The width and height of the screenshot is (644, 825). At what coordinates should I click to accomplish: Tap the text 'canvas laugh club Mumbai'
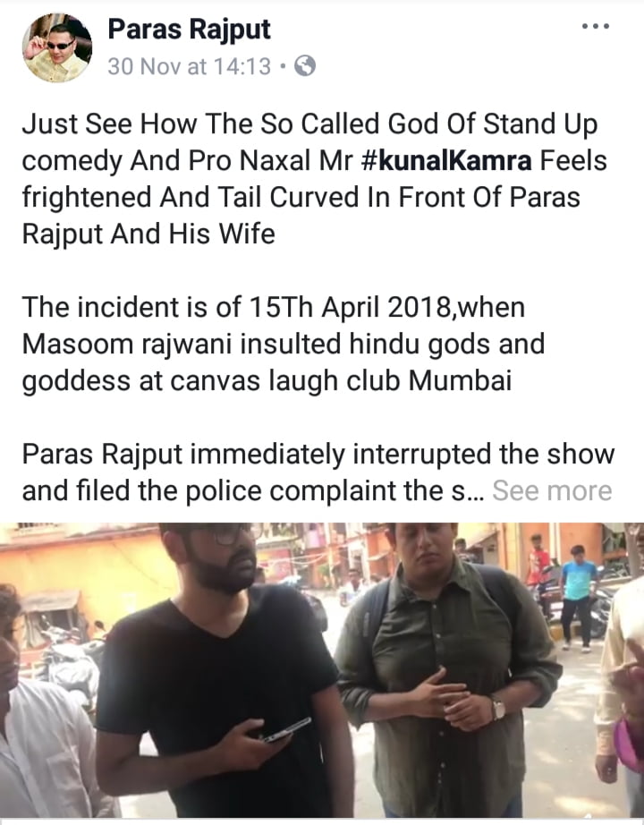tap(341, 380)
